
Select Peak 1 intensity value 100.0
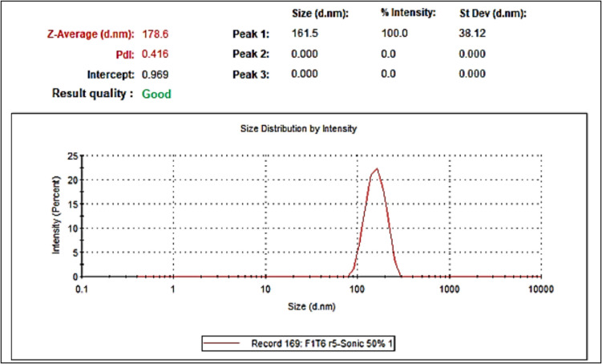click(393, 35)
